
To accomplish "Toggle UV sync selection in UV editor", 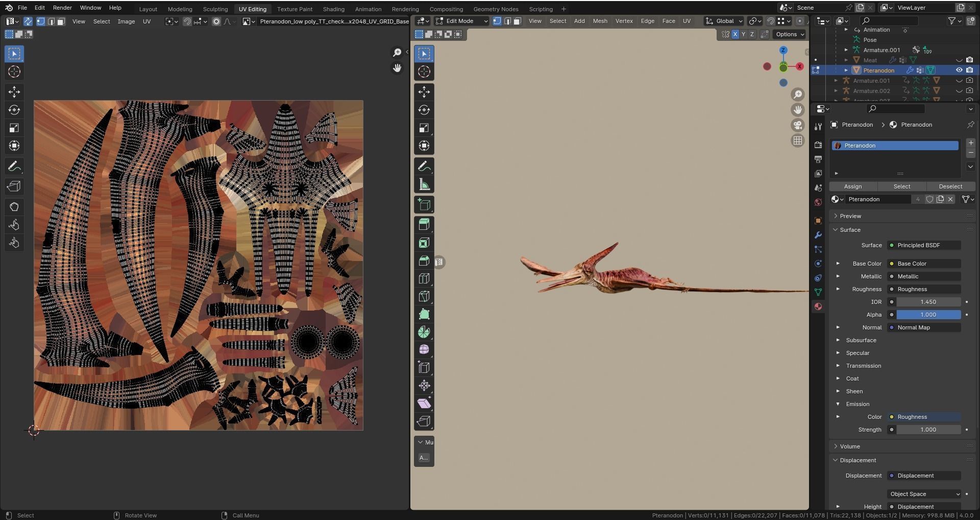I will (x=28, y=21).
